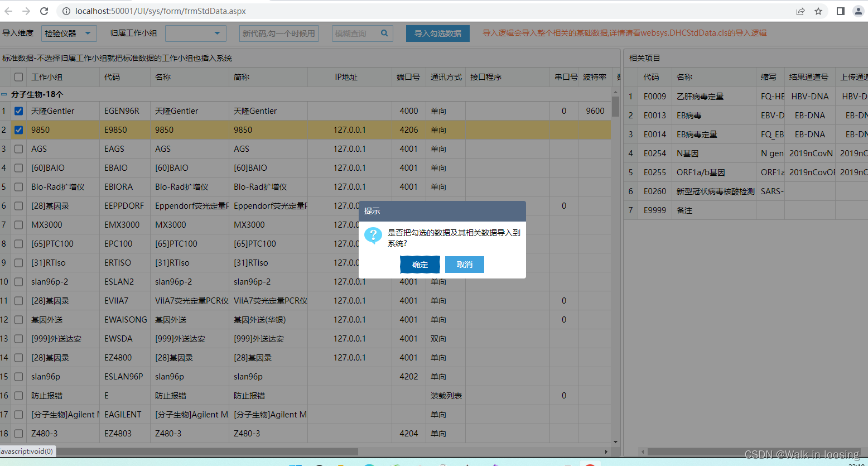Viewport: 868px width, 466px height.
Task: Click the share page icon
Action: [x=801, y=11]
